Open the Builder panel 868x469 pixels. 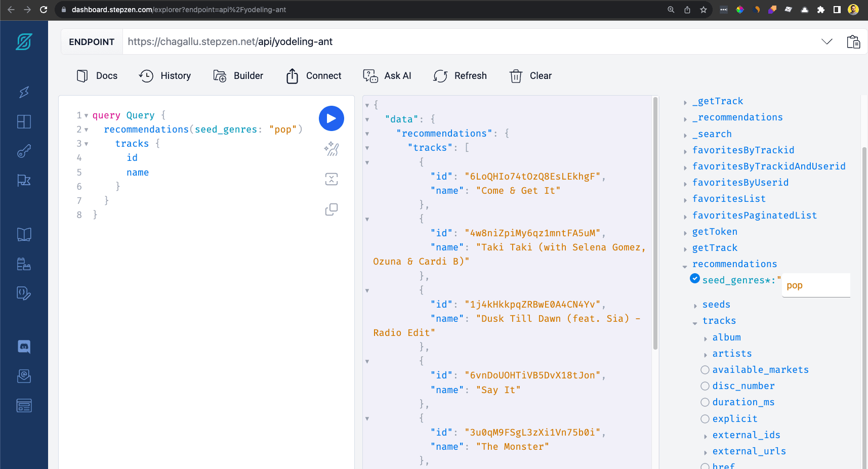238,76
